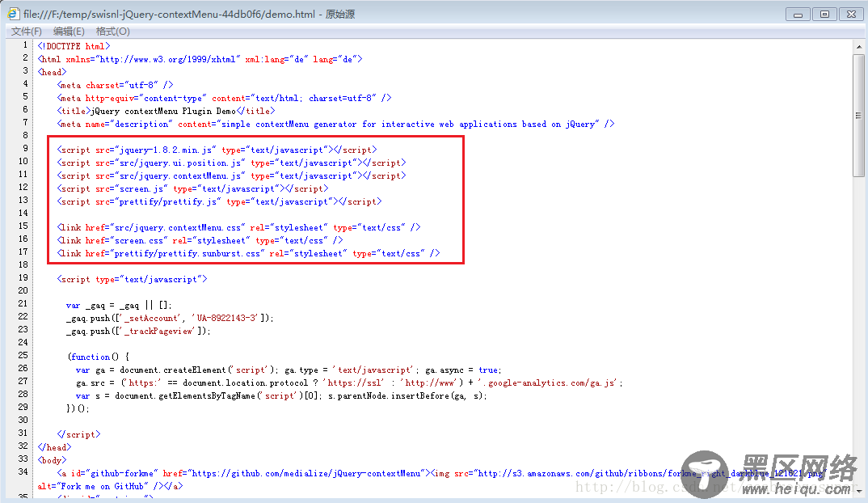The height and width of the screenshot is (503, 868).
Task: Click the jquery.ui.position.js script line
Action: click(231, 163)
